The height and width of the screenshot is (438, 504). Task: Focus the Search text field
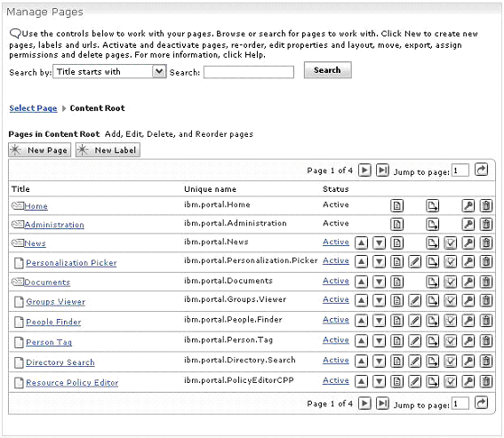pyautogui.click(x=249, y=72)
